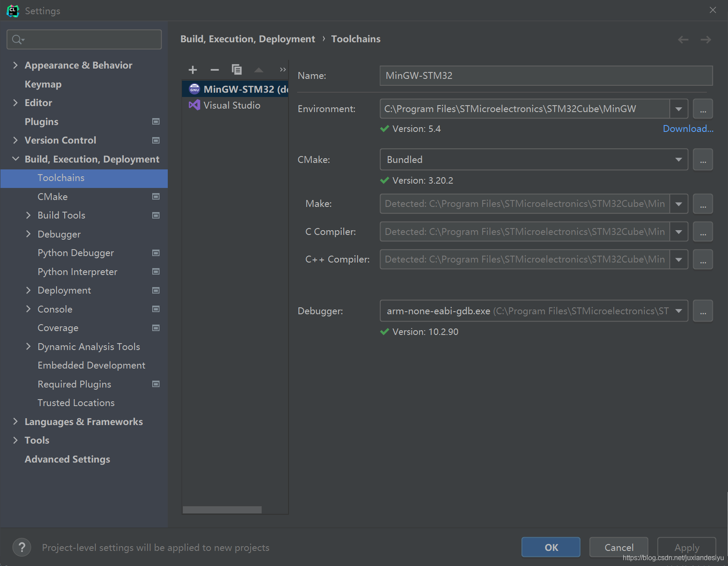This screenshot has height=566, width=728.
Task: Click the project-level icon beside Python Debugger
Action: coord(156,253)
